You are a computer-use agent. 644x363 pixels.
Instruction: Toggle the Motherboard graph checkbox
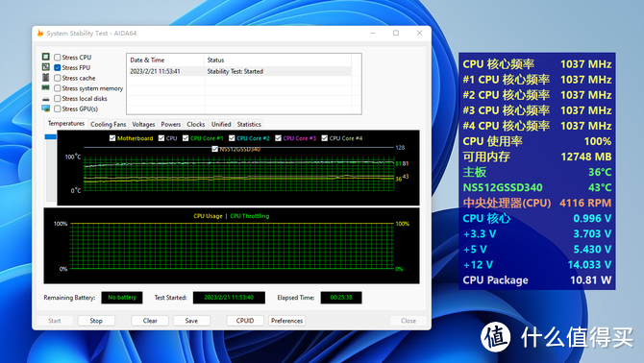[112, 138]
